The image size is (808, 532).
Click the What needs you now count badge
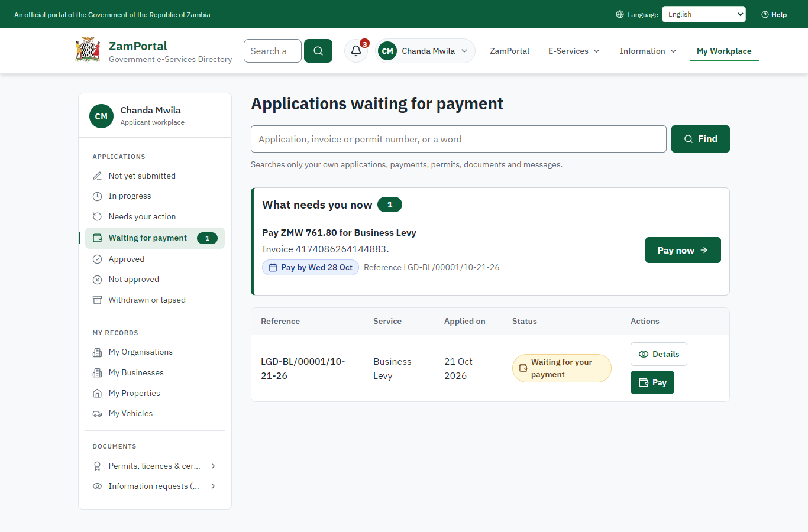click(x=390, y=205)
